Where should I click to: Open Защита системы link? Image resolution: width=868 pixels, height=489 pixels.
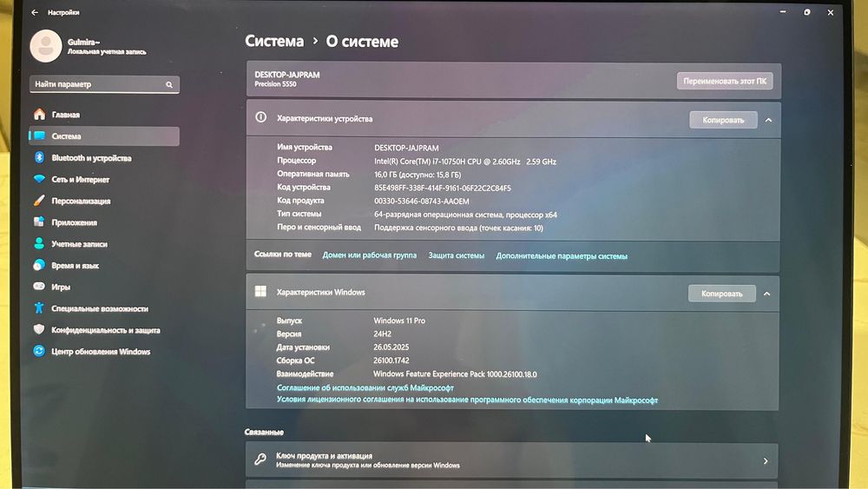[457, 255]
